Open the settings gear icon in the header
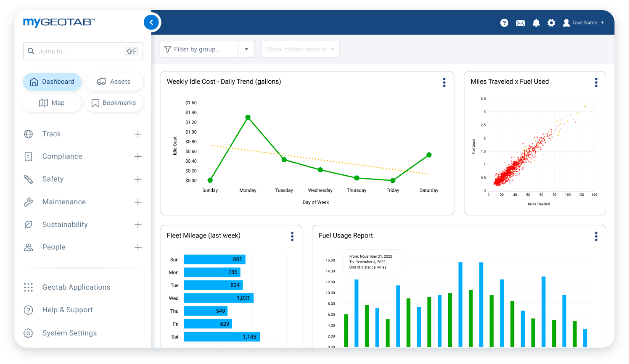 pos(551,23)
